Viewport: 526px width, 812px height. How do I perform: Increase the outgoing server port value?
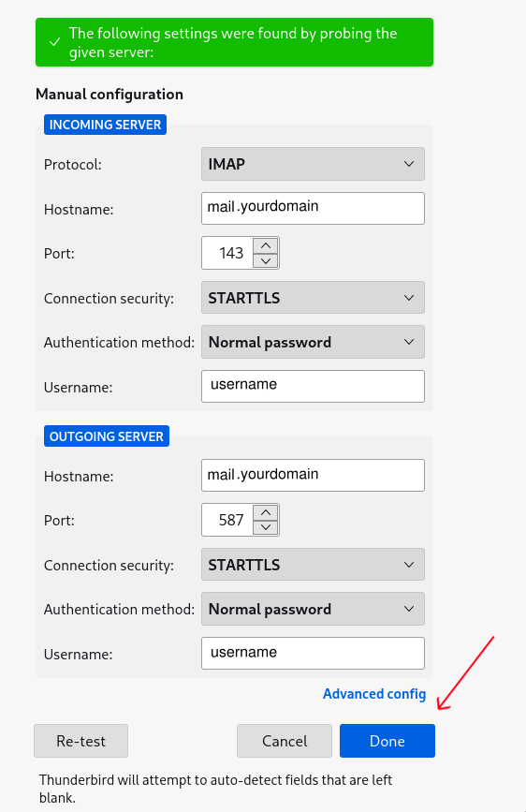(x=266, y=512)
